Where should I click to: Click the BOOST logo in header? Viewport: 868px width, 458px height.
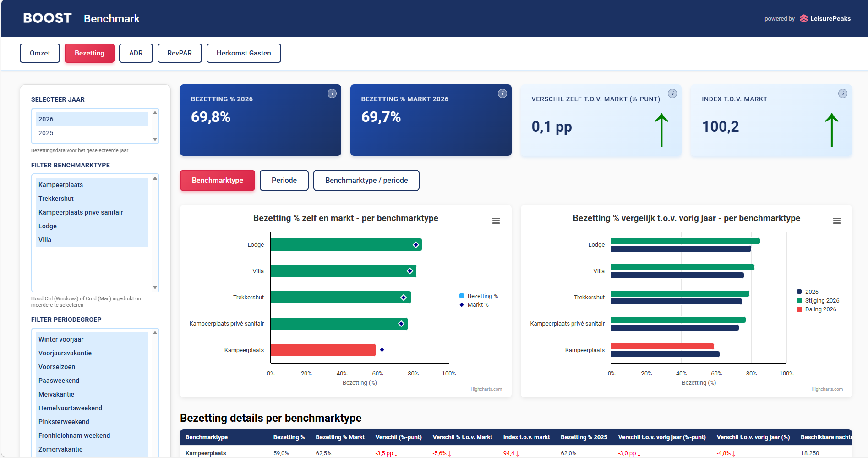tap(48, 18)
